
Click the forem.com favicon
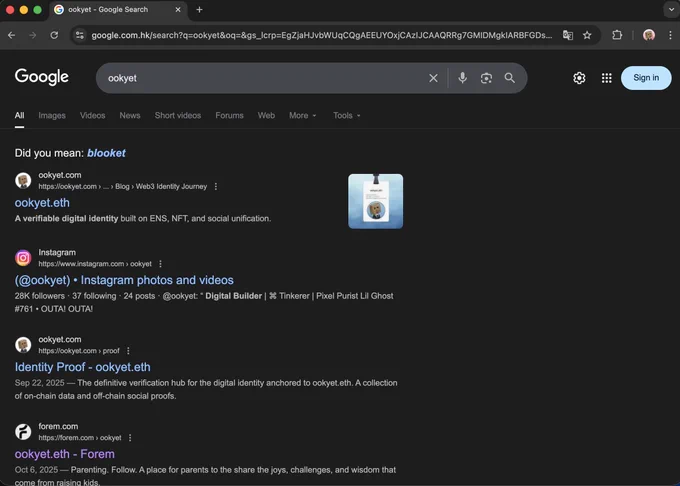pyautogui.click(x=23, y=432)
